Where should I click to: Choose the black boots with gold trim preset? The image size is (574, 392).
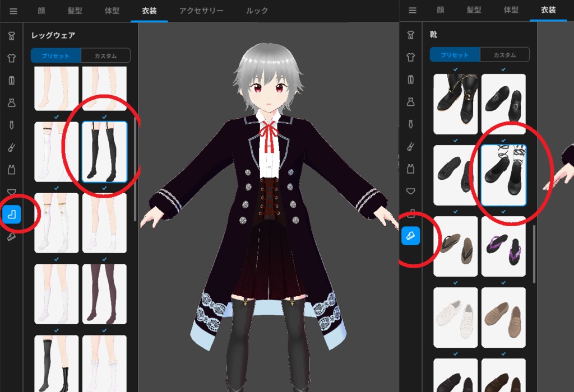(455, 104)
